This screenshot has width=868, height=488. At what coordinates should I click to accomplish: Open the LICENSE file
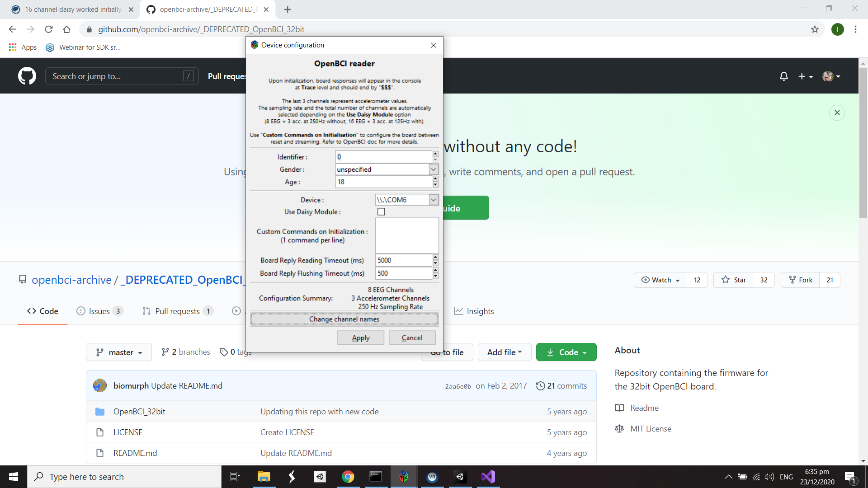[x=127, y=432]
